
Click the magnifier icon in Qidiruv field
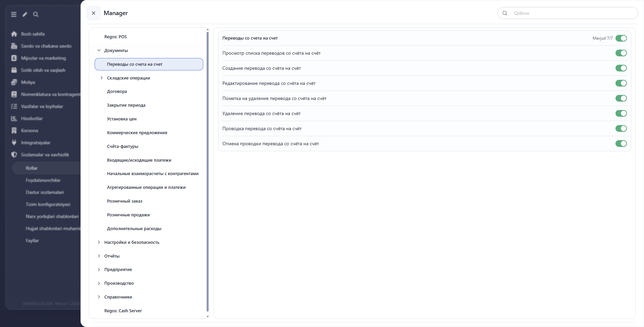tap(505, 13)
